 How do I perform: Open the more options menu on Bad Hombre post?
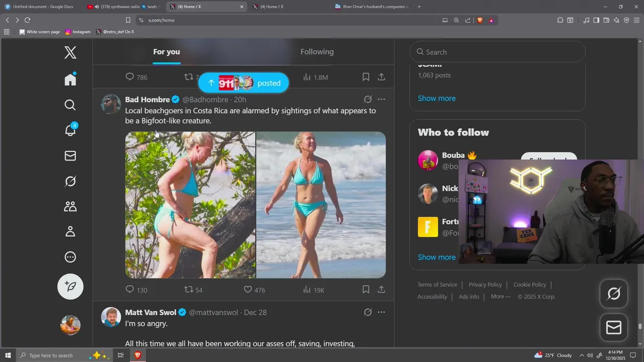(381, 100)
